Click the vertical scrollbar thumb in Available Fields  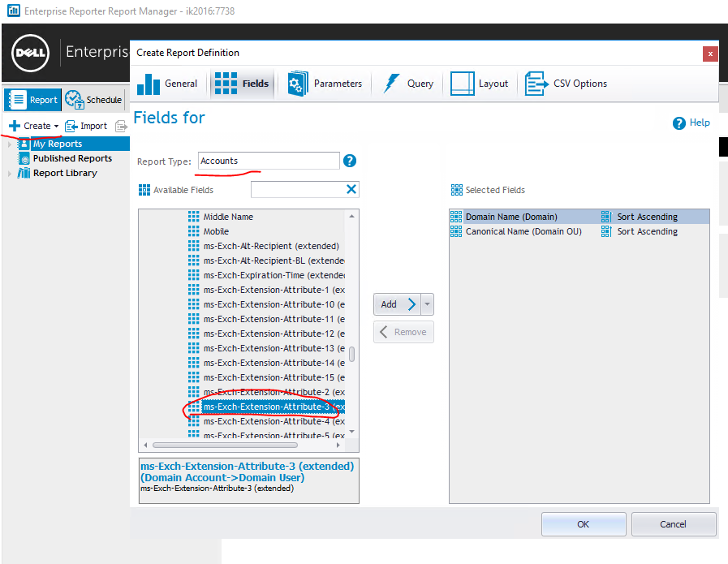tap(352, 354)
